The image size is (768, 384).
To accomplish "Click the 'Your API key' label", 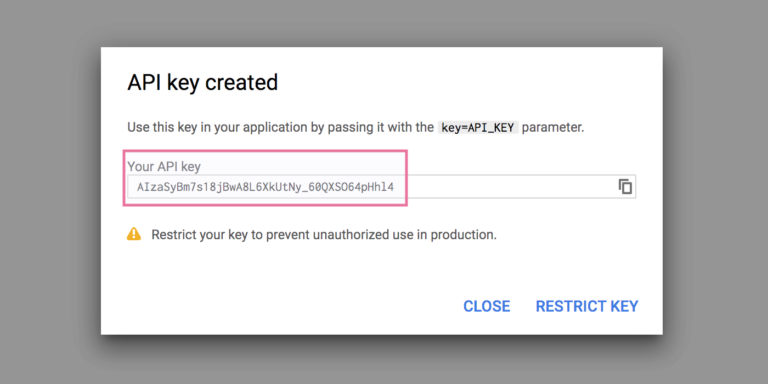I will pos(164,167).
